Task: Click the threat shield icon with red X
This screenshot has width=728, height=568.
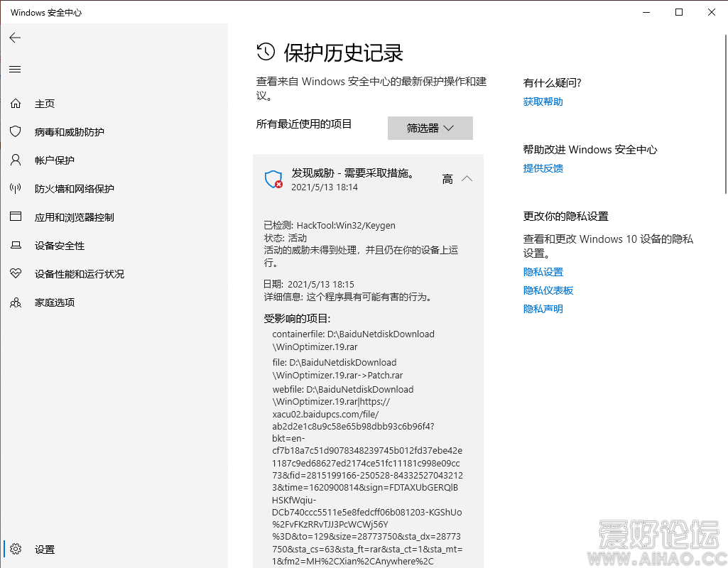Action: point(273,179)
